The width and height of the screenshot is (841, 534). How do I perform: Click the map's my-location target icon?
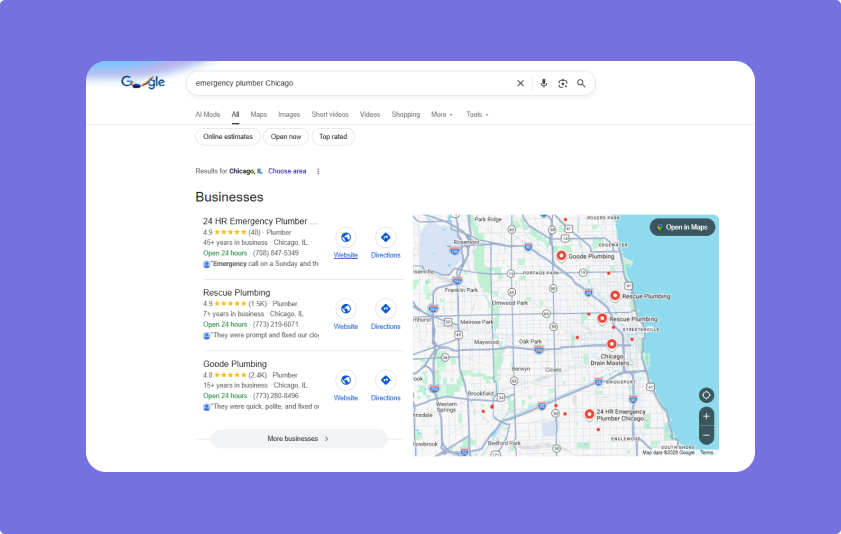point(706,395)
